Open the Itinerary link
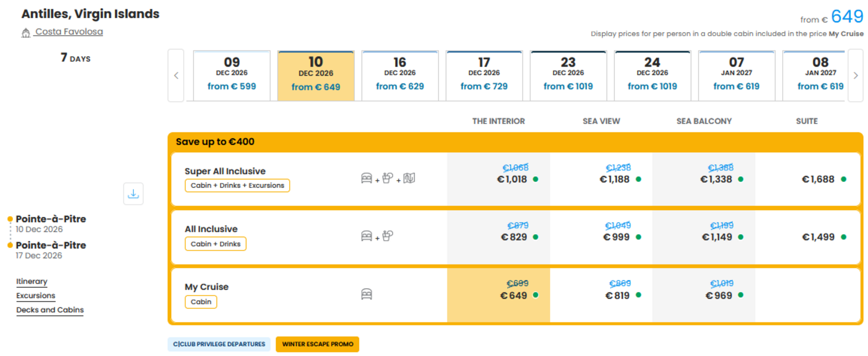This screenshot has width=868, height=356. tap(32, 281)
